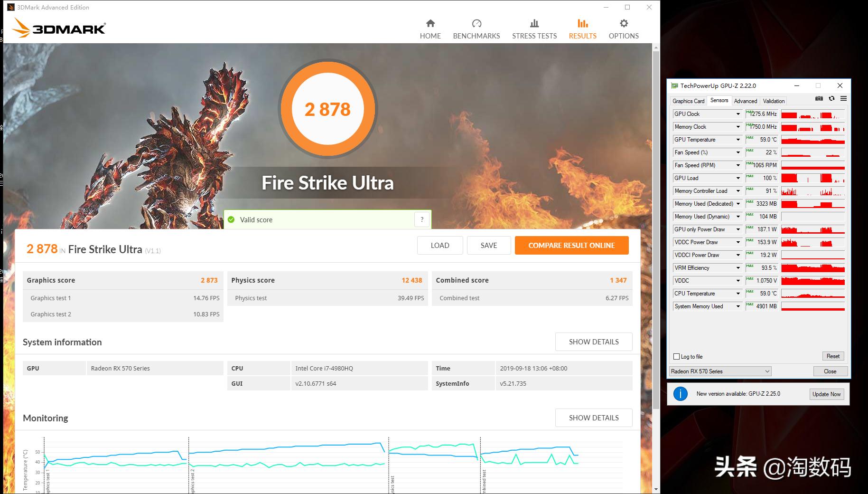The height and width of the screenshot is (494, 868).
Task: Reset the GPU-Z sensor readings
Action: coord(833,356)
